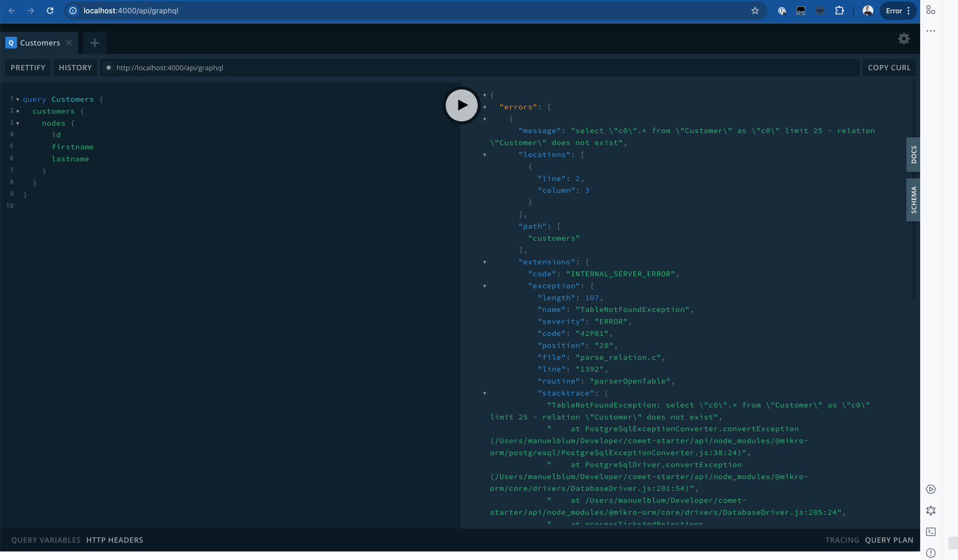View site information icon in address bar
This screenshot has height=560, width=958.
point(73,11)
